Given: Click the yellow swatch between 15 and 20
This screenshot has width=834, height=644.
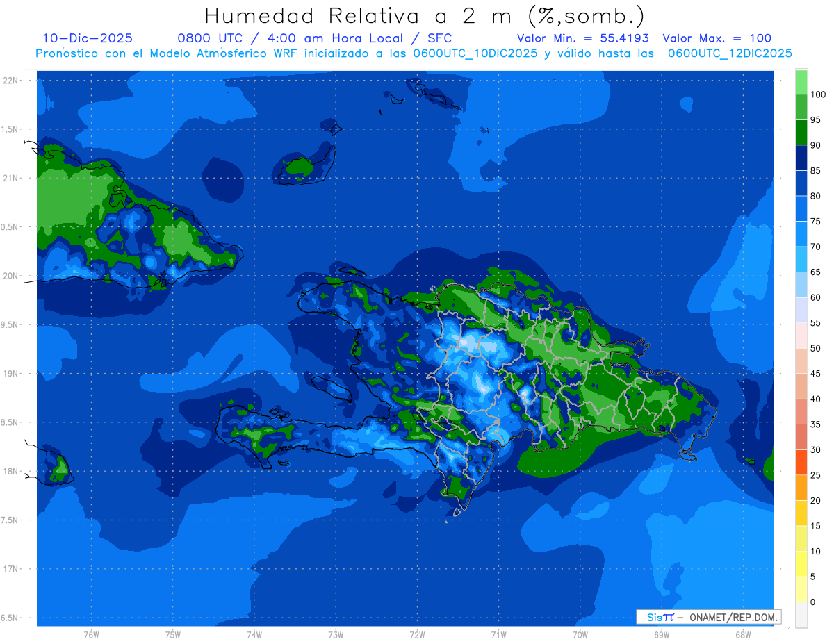Looking at the screenshot, I should click(801, 513).
